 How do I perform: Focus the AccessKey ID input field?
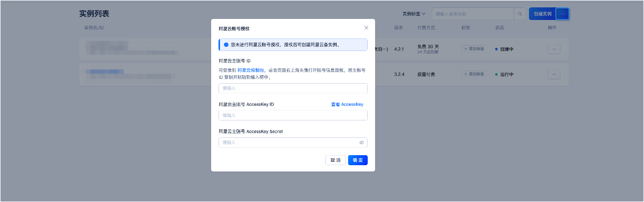pyautogui.click(x=293, y=115)
